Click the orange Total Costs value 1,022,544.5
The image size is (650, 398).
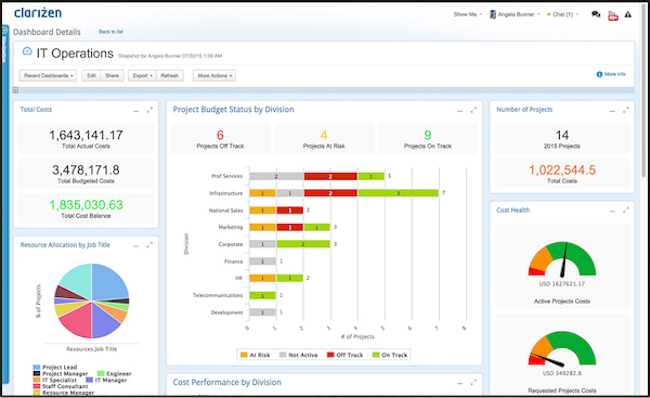(562, 170)
